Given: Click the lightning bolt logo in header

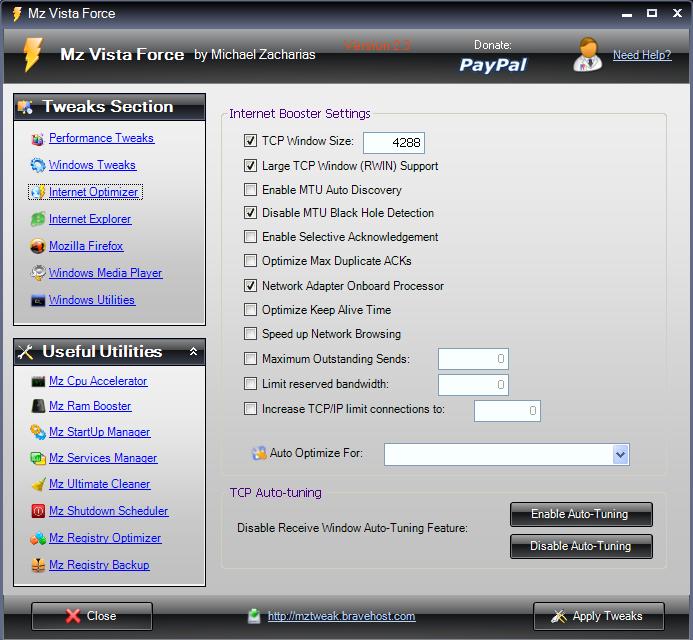Looking at the screenshot, I should click(x=33, y=55).
